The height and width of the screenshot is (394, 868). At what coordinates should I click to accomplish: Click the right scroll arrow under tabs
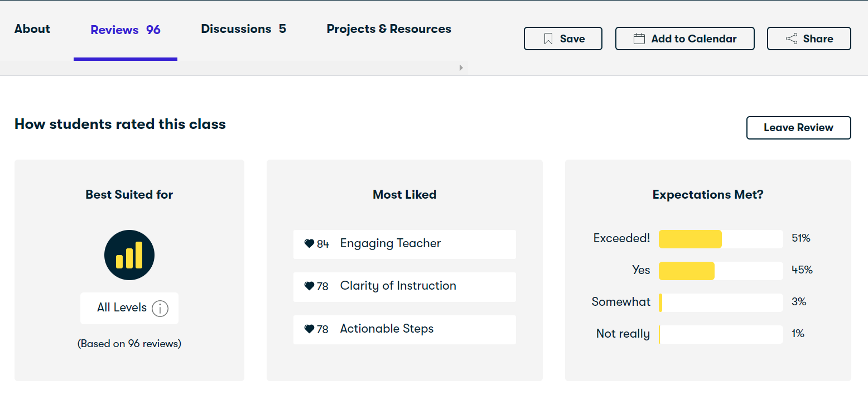click(461, 68)
